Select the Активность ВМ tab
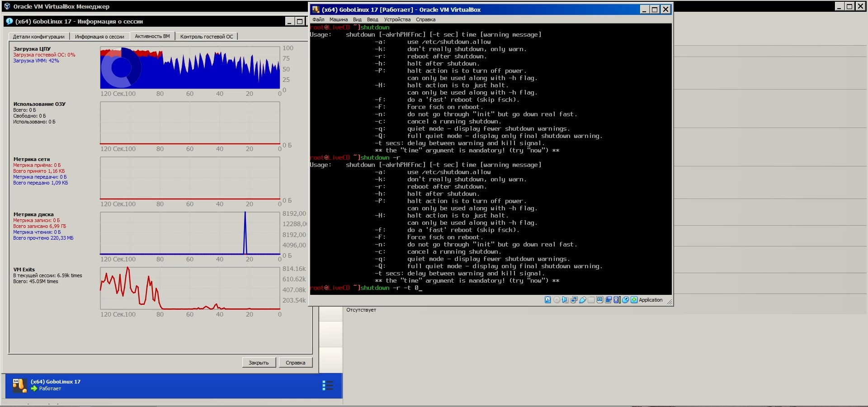 [x=152, y=36]
